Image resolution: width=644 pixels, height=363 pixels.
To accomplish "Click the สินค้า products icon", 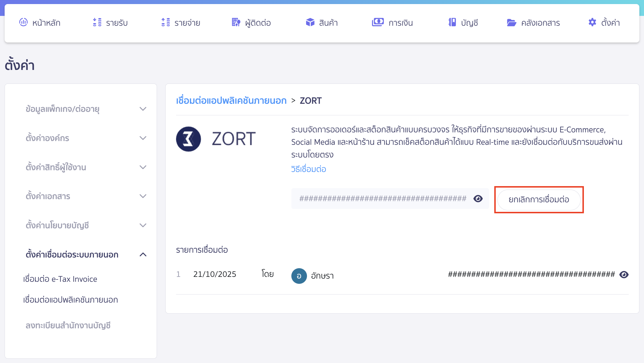I will (x=310, y=22).
